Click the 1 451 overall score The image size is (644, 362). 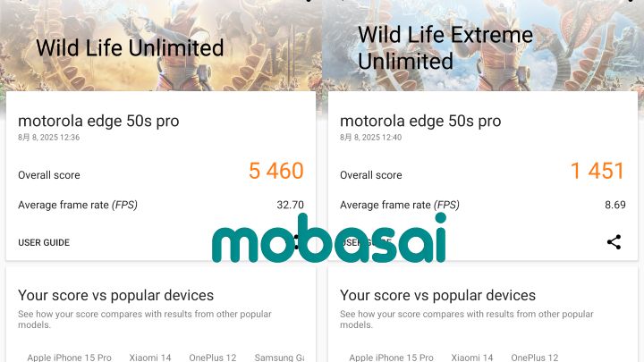pyautogui.click(x=598, y=172)
